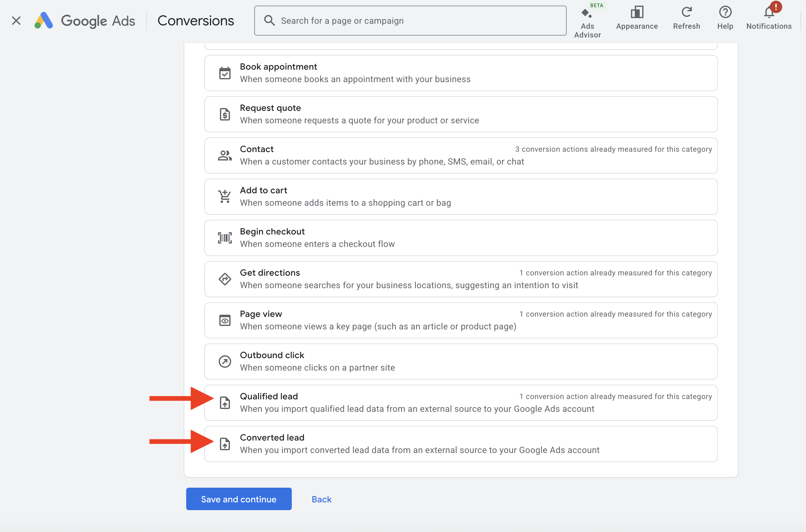
Task: Open the Appearance settings
Action: pyautogui.click(x=637, y=19)
